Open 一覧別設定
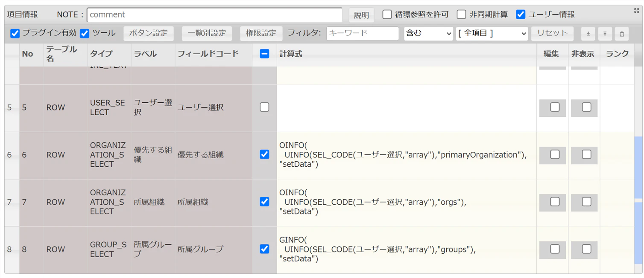Screen dimensions: 644x278 (207, 34)
